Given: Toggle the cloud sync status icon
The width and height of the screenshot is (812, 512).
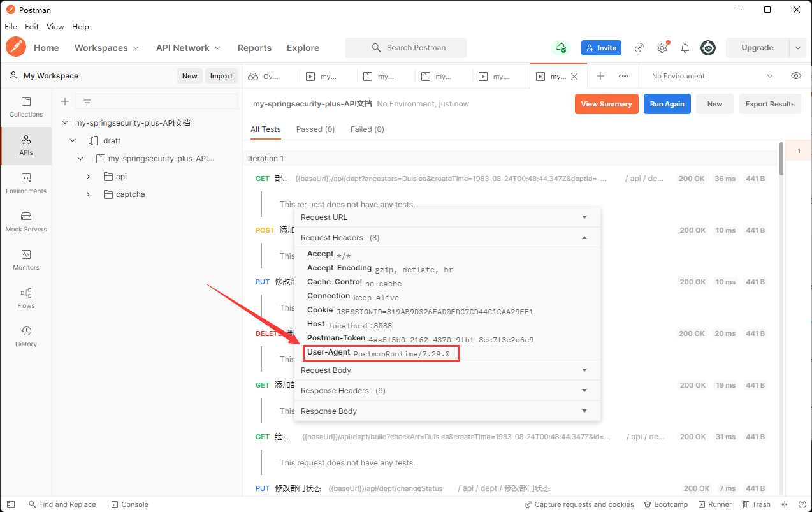Looking at the screenshot, I should 561,48.
